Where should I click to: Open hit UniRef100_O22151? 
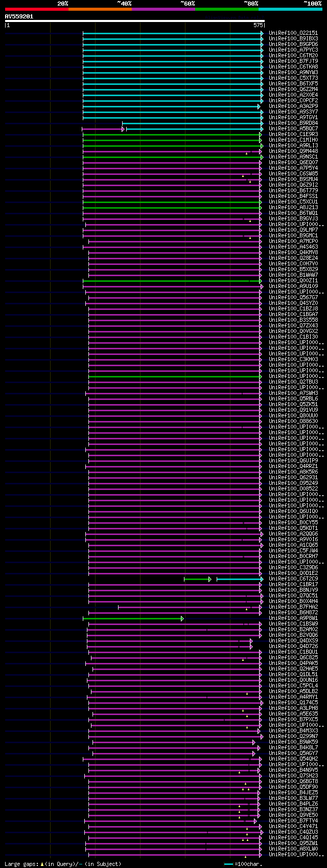(x=293, y=33)
